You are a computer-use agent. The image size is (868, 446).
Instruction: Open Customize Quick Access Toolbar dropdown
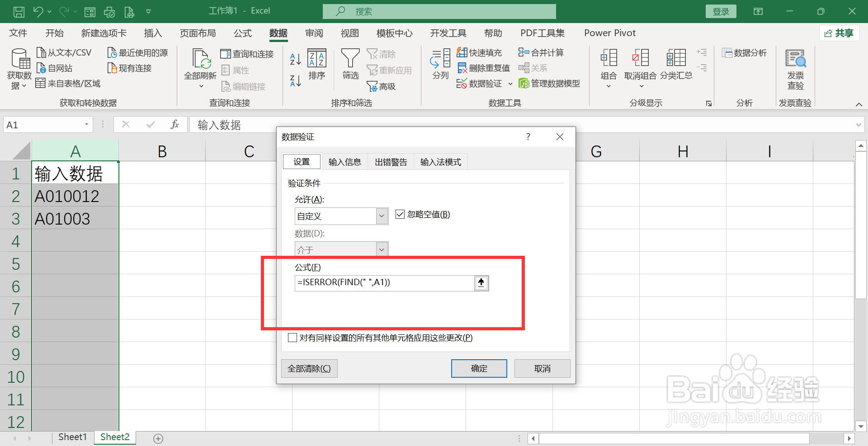coord(148,12)
